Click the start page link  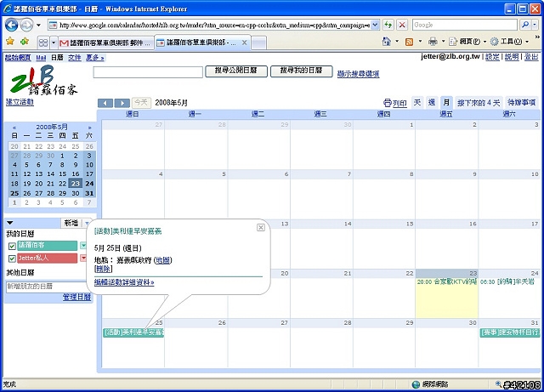[18, 58]
